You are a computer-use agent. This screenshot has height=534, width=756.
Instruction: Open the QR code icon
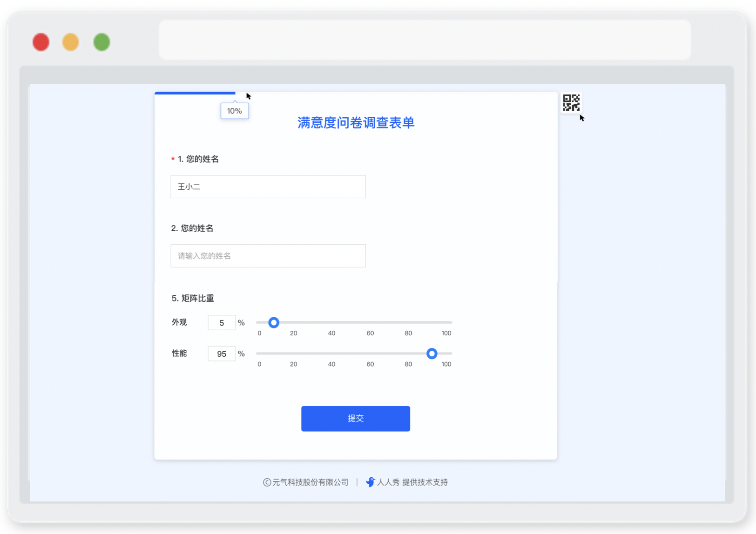click(571, 103)
